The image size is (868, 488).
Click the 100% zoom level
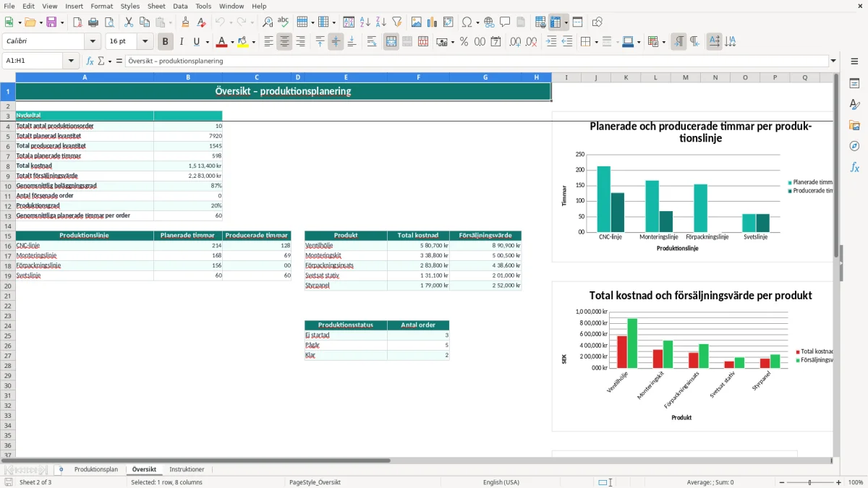click(855, 482)
